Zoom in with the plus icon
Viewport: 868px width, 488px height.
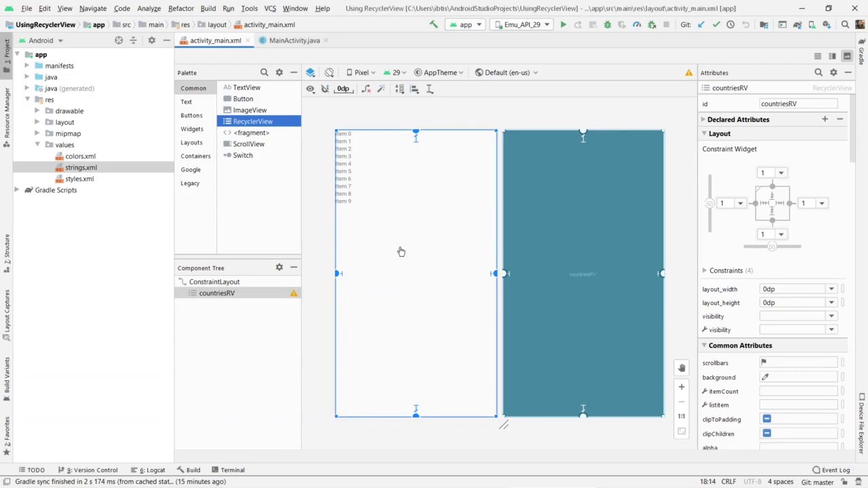[x=682, y=386]
